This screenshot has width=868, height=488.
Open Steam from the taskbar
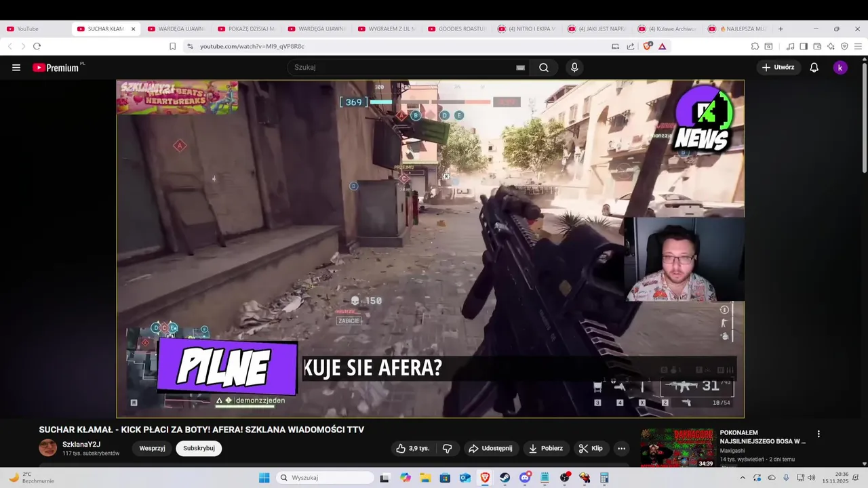[505, 478]
